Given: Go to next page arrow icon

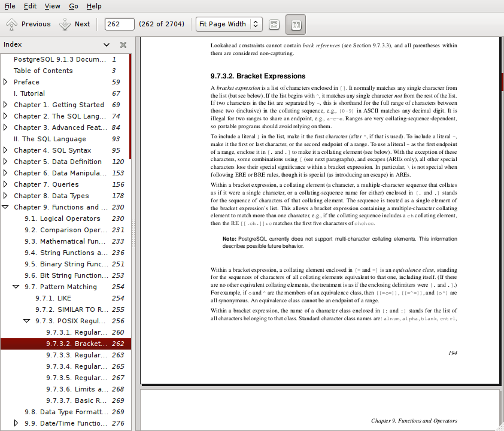Looking at the screenshot, I should click(x=65, y=24).
